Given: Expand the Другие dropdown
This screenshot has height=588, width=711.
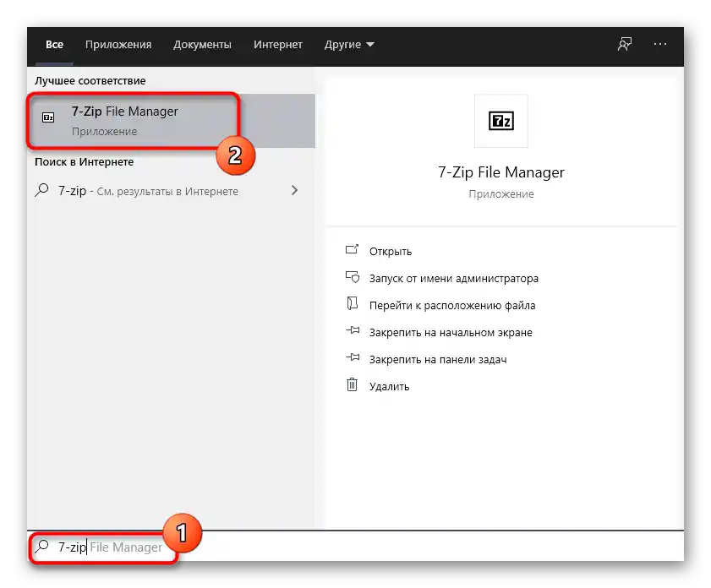Looking at the screenshot, I should [349, 45].
